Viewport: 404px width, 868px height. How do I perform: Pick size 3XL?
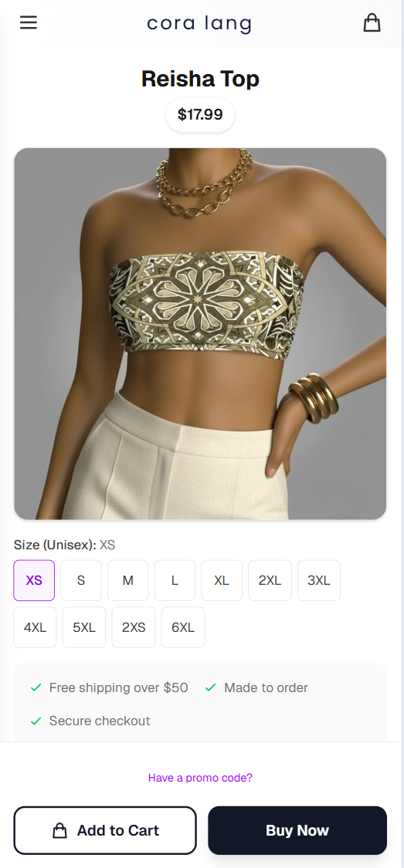coord(319,580)
